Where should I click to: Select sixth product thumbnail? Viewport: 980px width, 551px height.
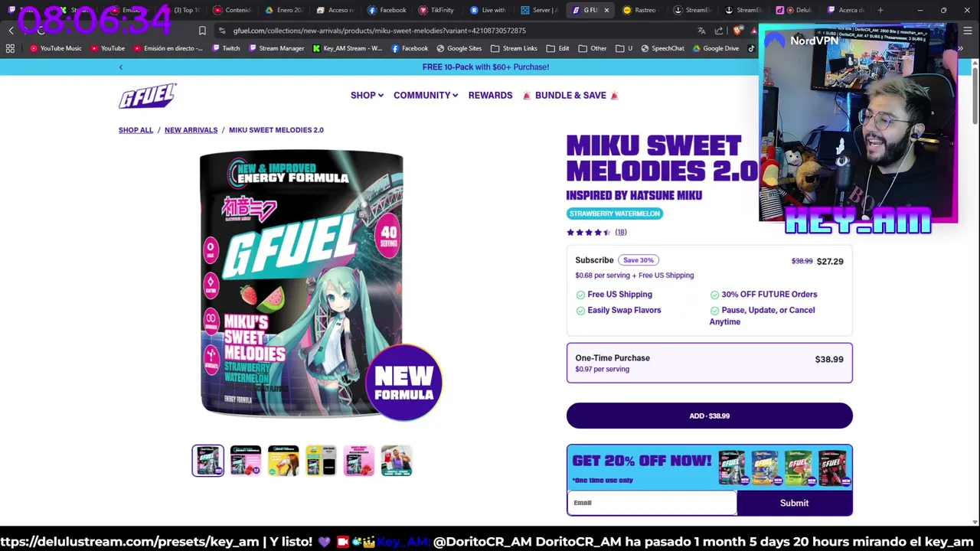(397, 461)
